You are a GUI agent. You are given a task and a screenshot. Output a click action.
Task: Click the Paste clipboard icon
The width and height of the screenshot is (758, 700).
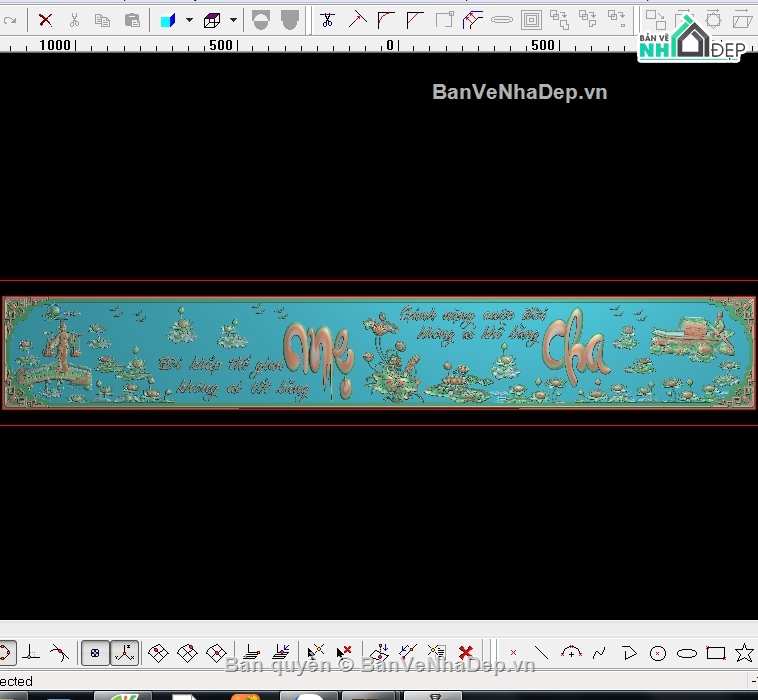[132, 20]
